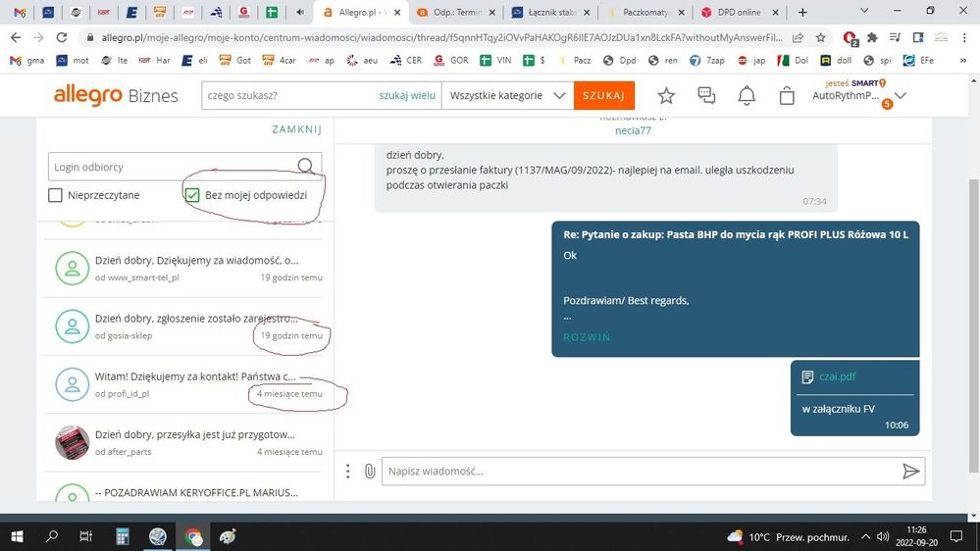Open the notifications bell icon

pyautogui.click(x=747, y=95)
